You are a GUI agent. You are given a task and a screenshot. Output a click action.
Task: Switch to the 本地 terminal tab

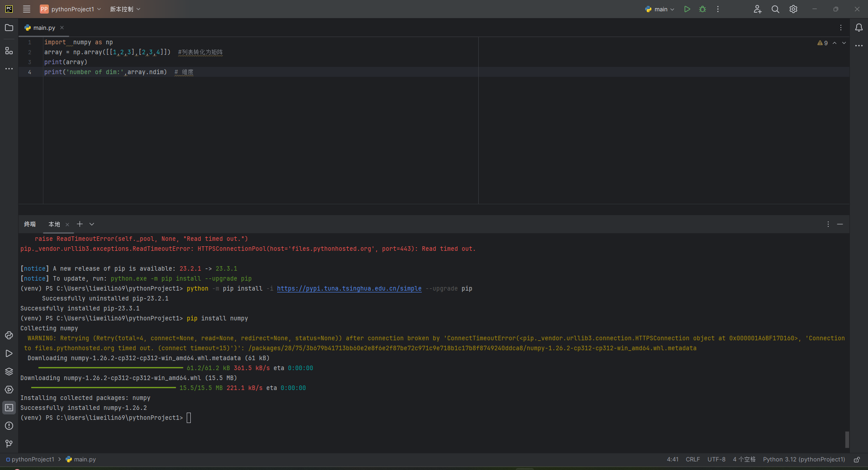[54, 224]
